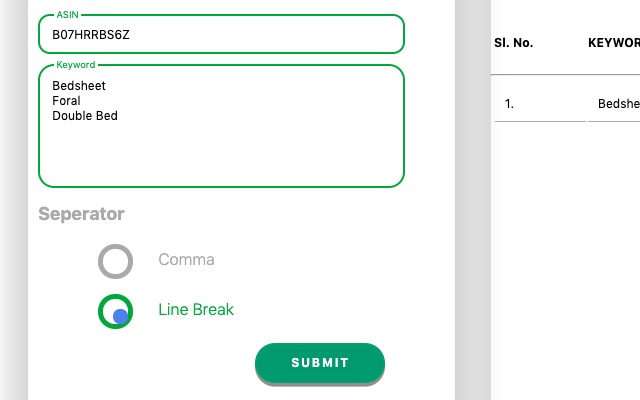Click the gray margin left of the form
The image size is (640, 400).
click(x=13, y=200)
